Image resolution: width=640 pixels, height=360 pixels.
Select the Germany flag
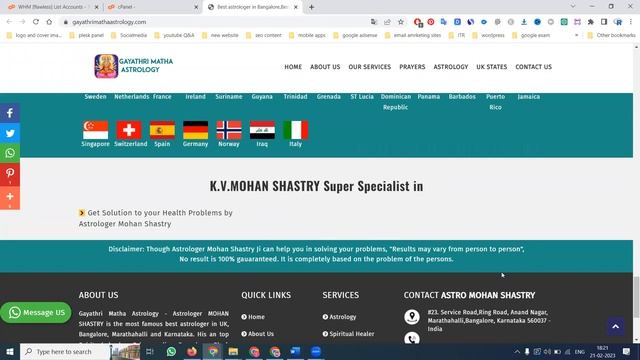tap(196, 130)
